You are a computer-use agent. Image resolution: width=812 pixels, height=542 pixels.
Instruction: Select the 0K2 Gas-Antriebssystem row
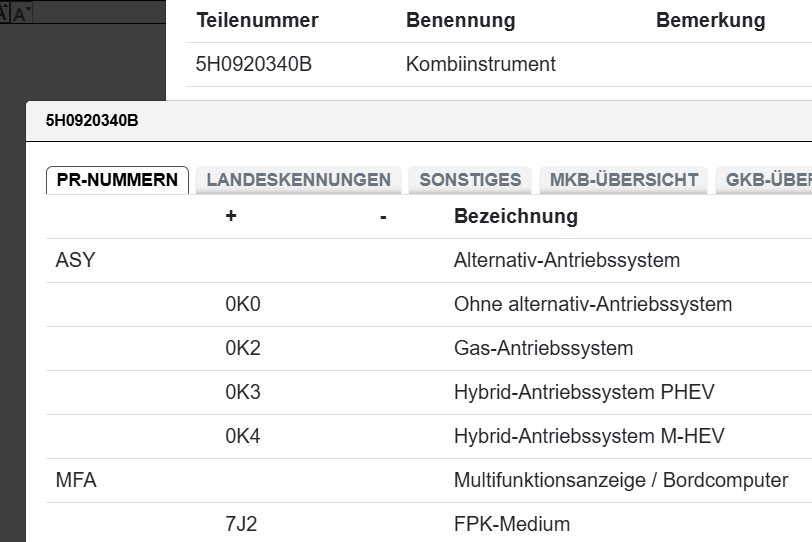543,348
